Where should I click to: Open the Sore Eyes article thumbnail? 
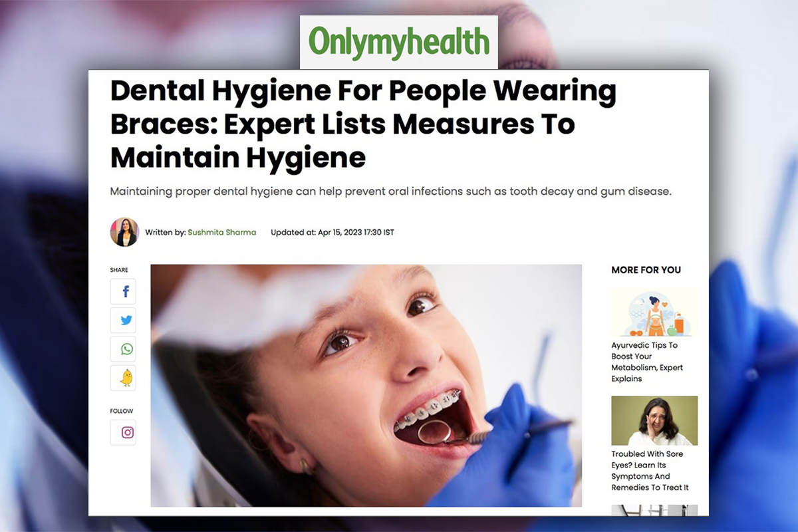654,420
